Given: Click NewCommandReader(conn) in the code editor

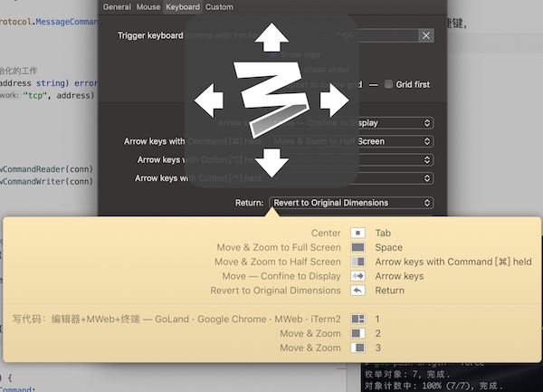Looking at the screenshot, I should 46,169.
